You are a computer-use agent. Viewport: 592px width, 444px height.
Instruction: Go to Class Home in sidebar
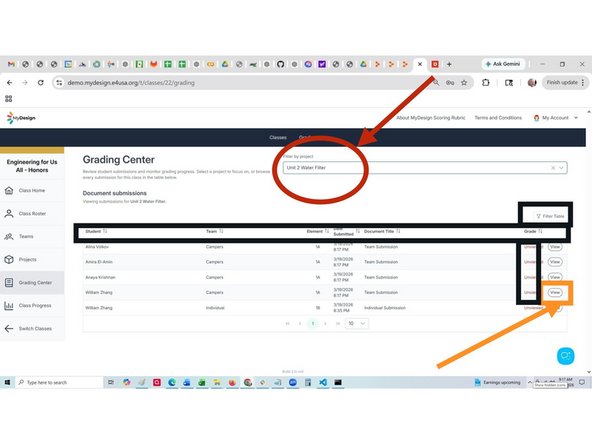pyautogui.click(x=32, y=191)
